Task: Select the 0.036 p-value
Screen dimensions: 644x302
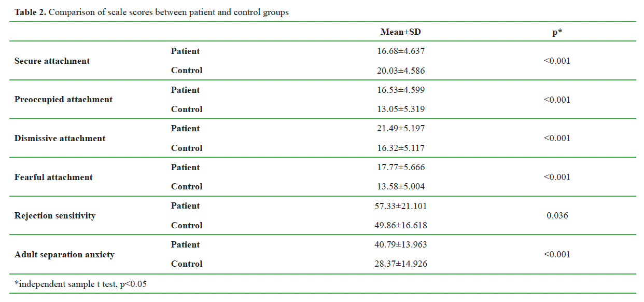Action: (x=557, y=215)
